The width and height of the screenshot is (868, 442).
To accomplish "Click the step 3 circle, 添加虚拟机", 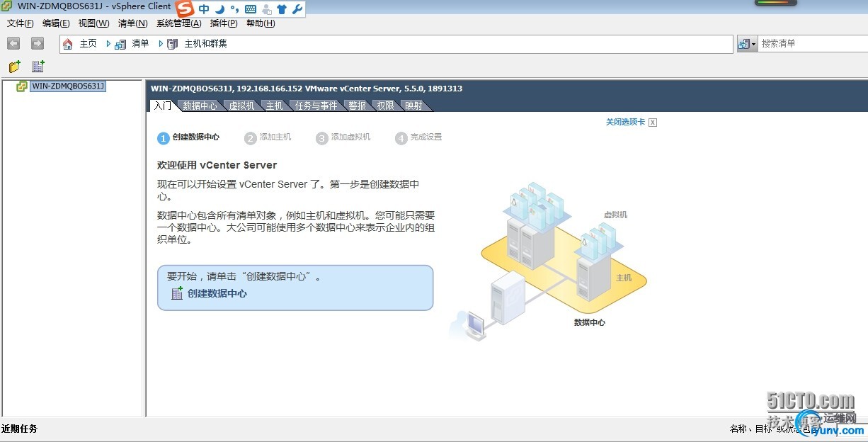I will (322, 138).
